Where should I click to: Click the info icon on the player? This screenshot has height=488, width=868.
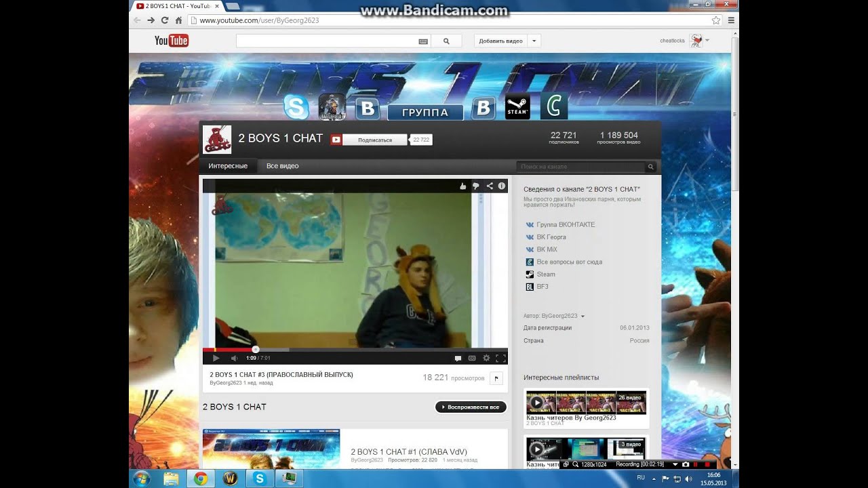click(x=502, y=186)
